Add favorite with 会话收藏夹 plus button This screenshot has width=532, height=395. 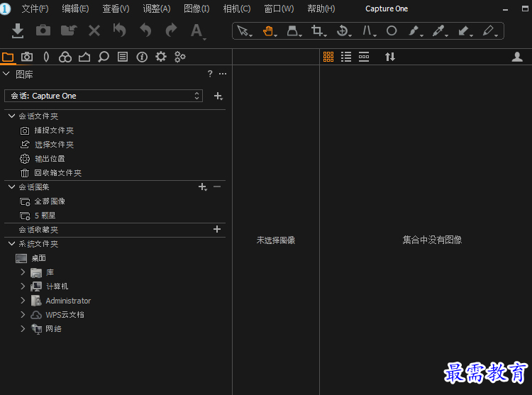(x=217, y=229)
